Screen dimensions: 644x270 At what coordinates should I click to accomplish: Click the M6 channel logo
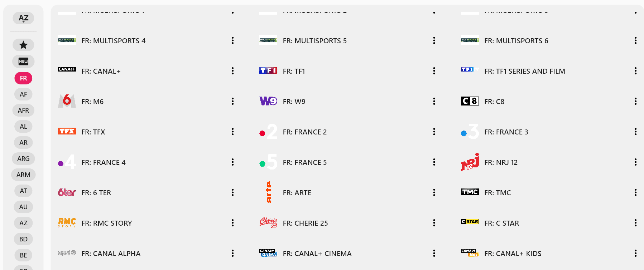(x=67, y=101)
